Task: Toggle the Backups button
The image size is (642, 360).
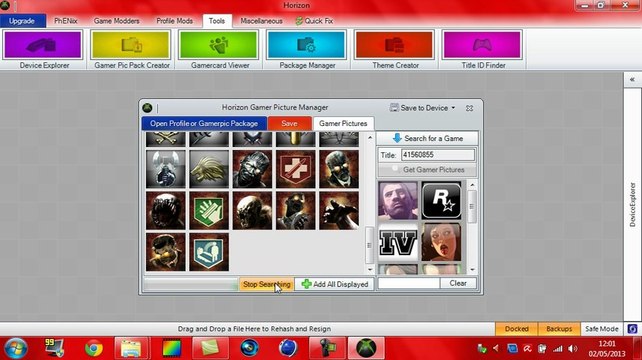Action: point(559,329)
